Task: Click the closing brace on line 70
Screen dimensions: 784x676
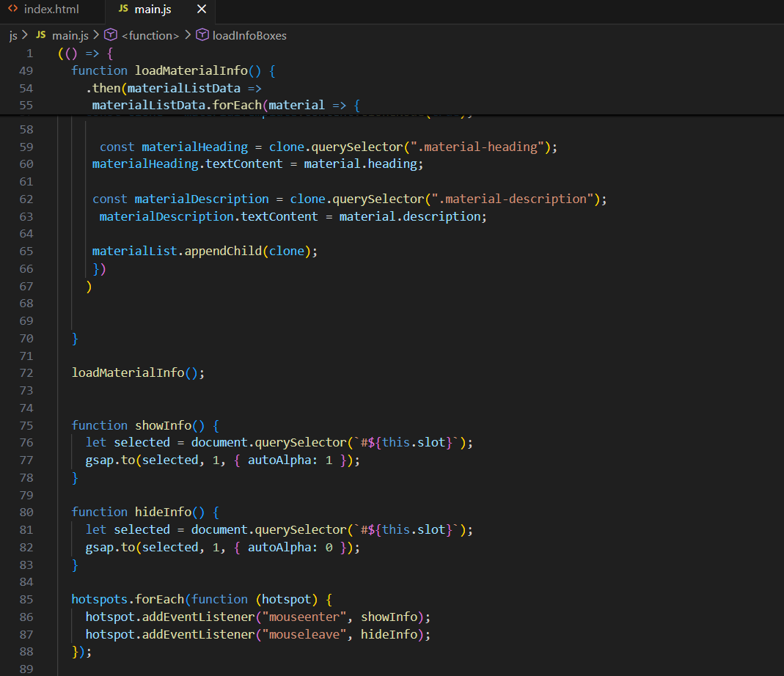Action: point(75,339)
